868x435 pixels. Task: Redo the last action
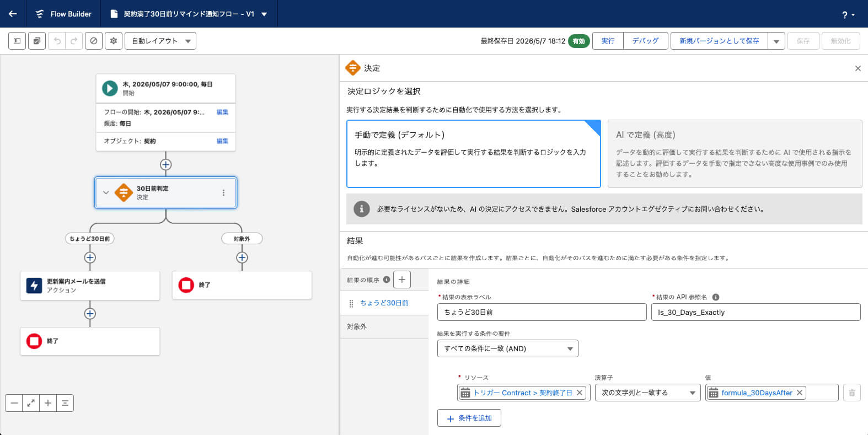tap(74, 41)
